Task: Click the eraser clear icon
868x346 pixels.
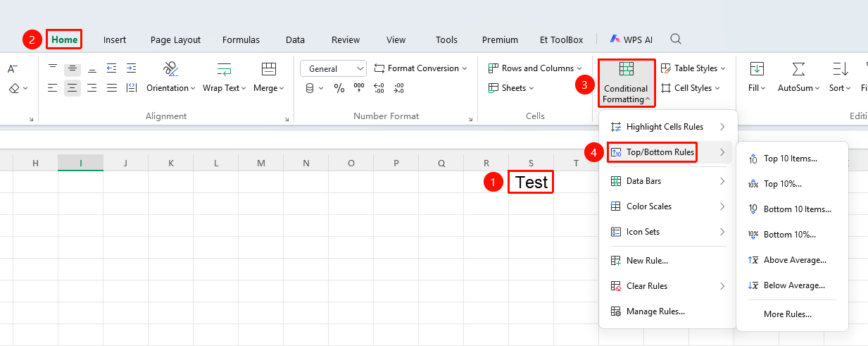Action: coord(14,88)
